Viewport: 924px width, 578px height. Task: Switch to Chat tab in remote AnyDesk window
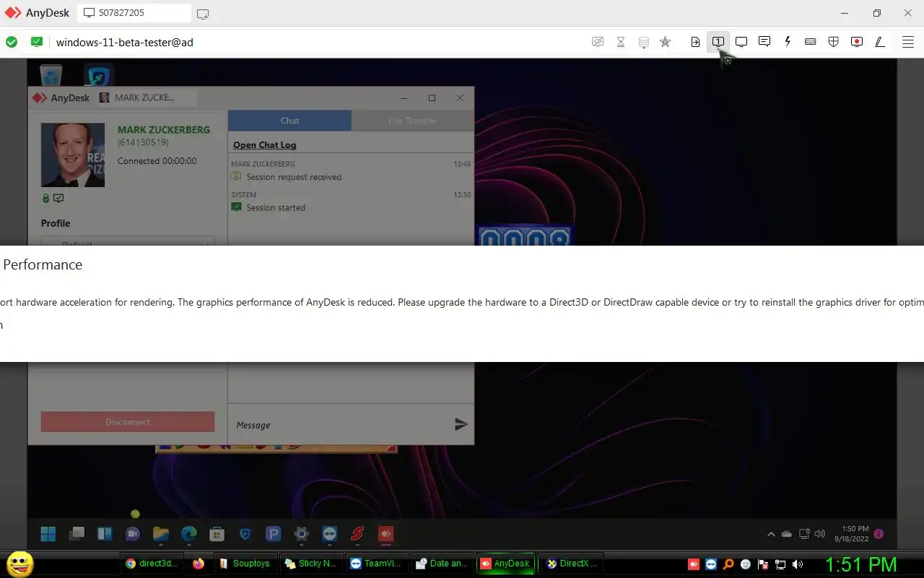pyautogui.click(x=289, y=121)
